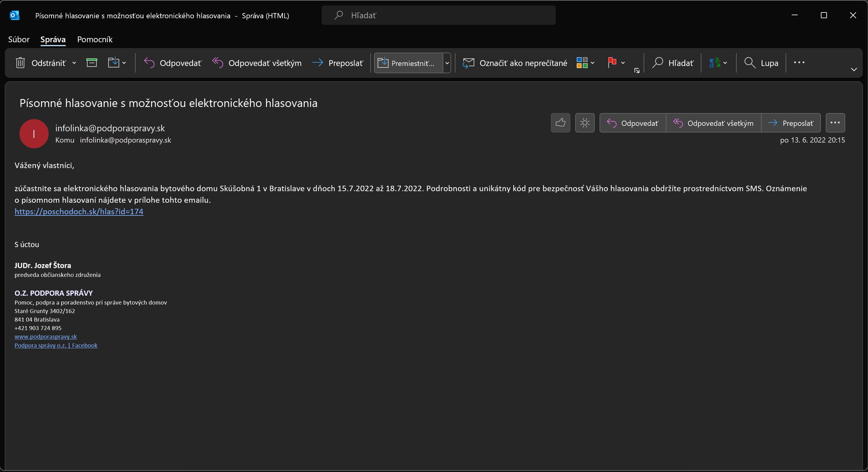Minimize the message window
Image resolution: width=868 pixels, height=472 pixels.
pos(795,15)
